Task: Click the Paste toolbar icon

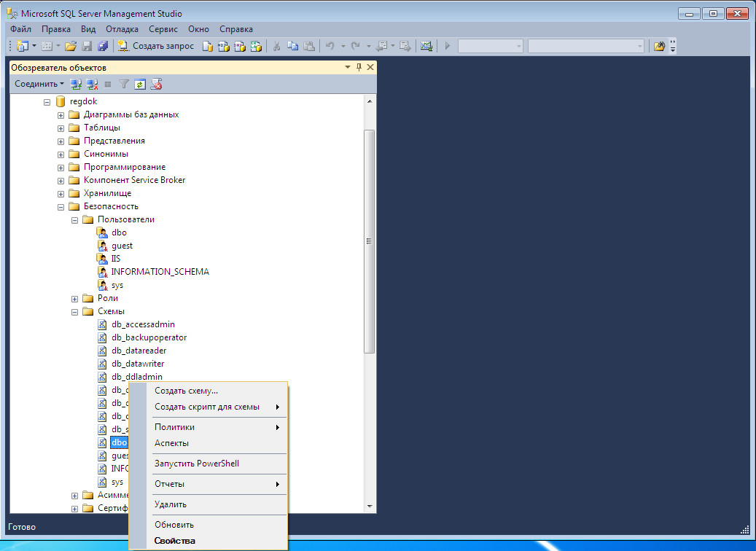Action: click(x=309, y=46)
